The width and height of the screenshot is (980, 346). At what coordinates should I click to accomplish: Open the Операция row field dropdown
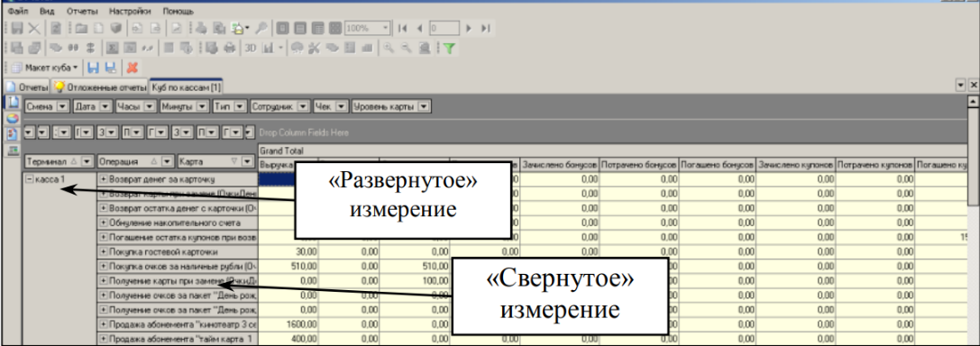(167, 161)
